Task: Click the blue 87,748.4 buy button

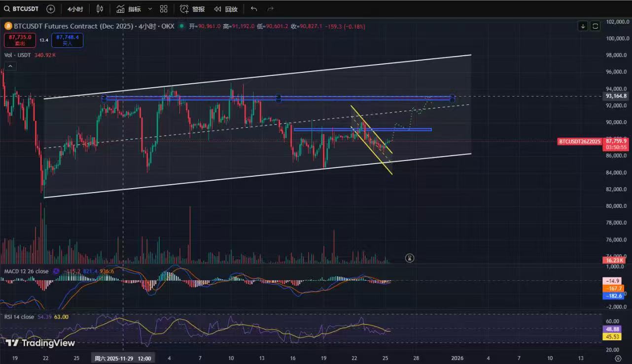Action: [67, 40]
